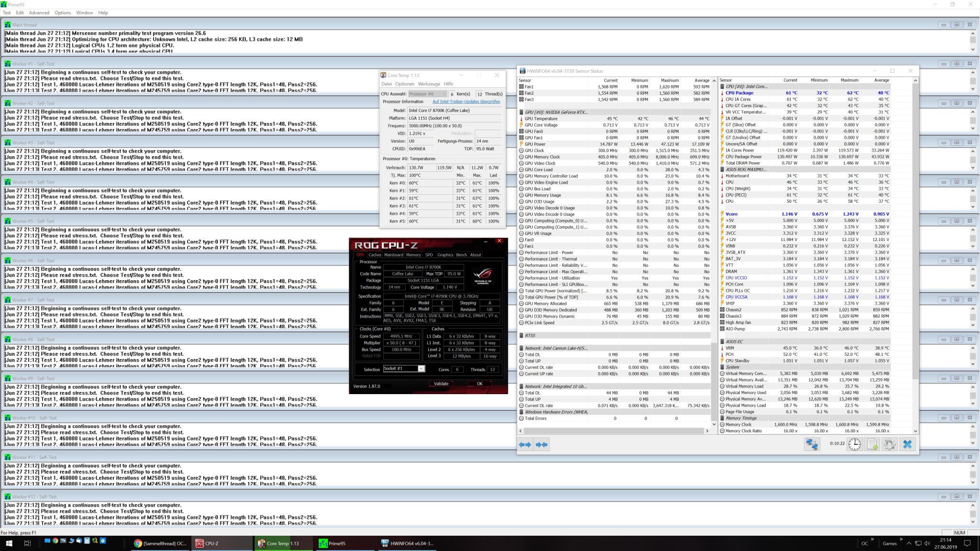
Task: Click thermometer icon beside CPU Package row
Action: pos(722,93)
